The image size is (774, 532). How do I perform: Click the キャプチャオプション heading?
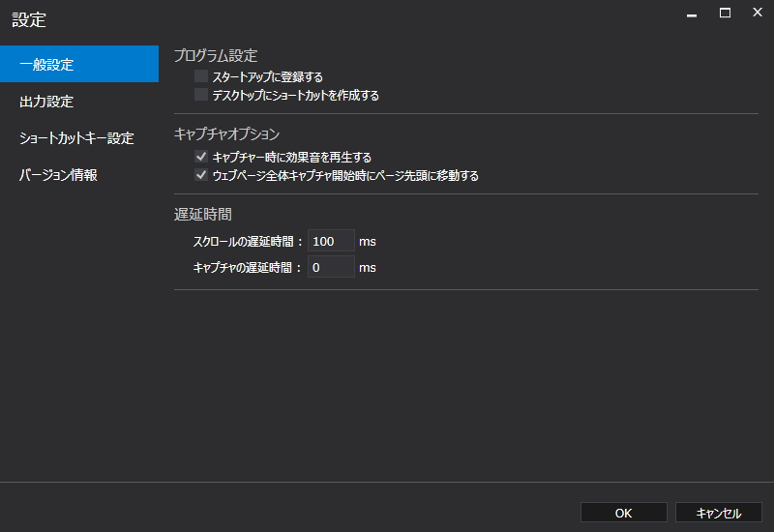point(227,133)
